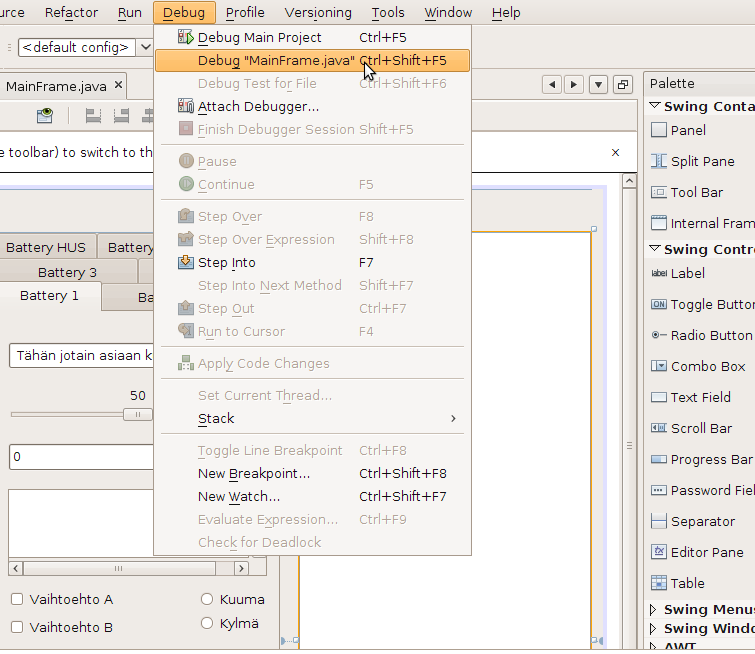Image resolution: width=755 pixels, height=654 pixels.
Task: Pick the Editor Pane component icon
Action: point(658,552)
